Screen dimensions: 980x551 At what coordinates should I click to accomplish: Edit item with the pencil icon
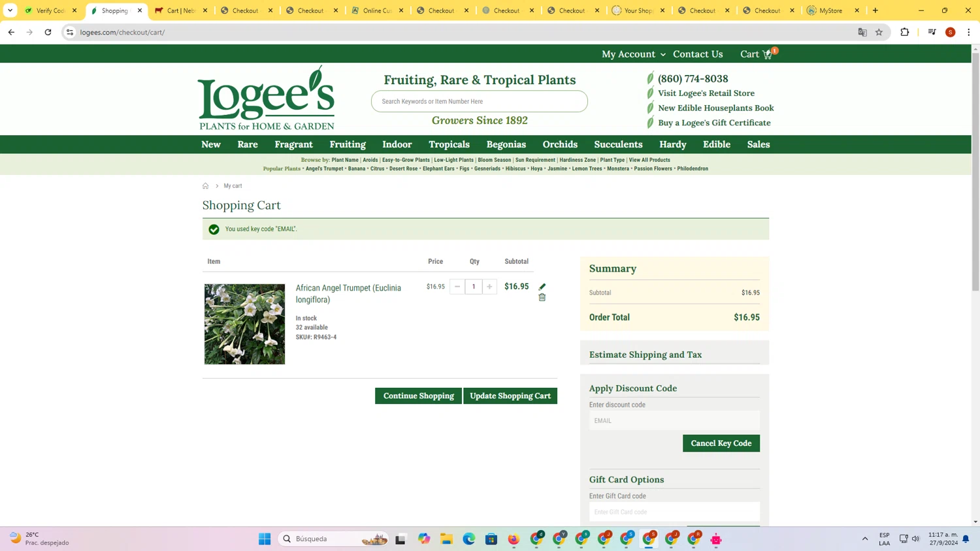pyautogui.click(x=542, y=287)
